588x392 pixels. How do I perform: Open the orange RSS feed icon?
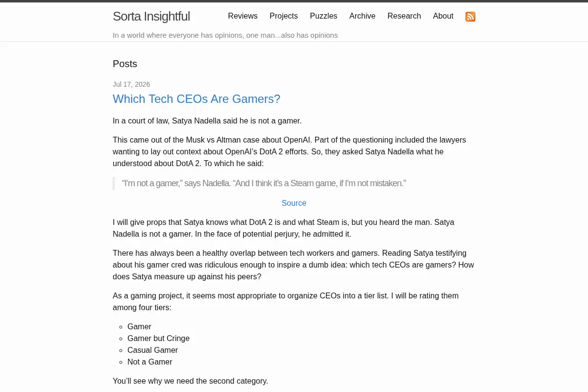coord(470,17)
